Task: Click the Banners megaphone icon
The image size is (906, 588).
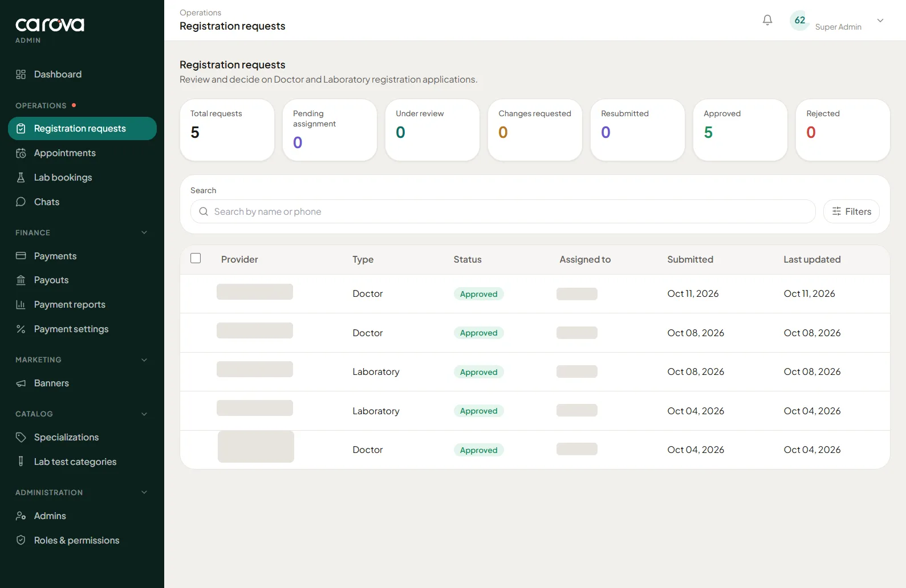Action: pos(21,383)
